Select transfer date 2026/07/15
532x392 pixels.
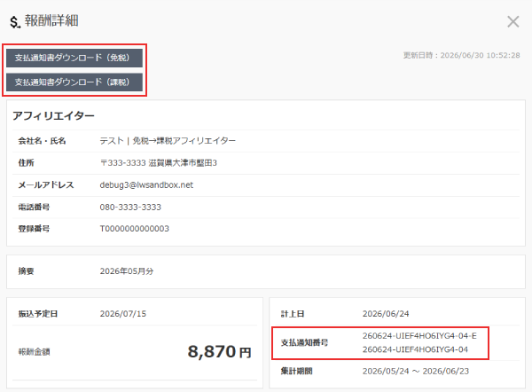coord(123,314)
